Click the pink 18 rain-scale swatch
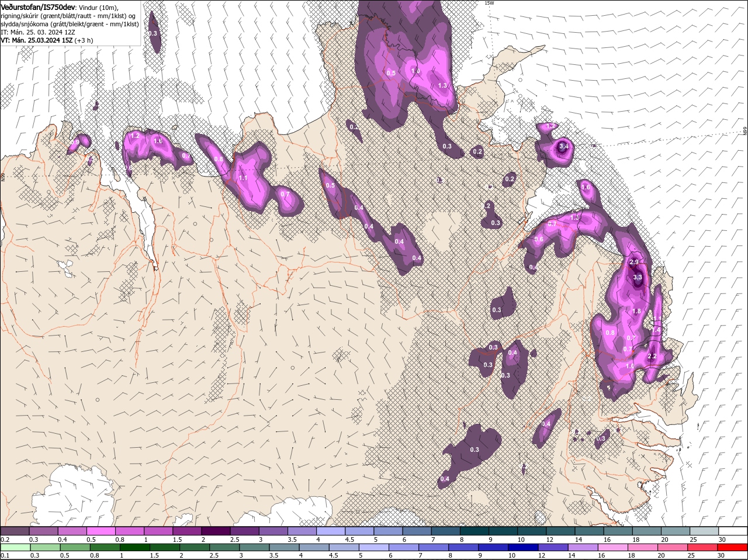748x560 pixels. [642, 547]
